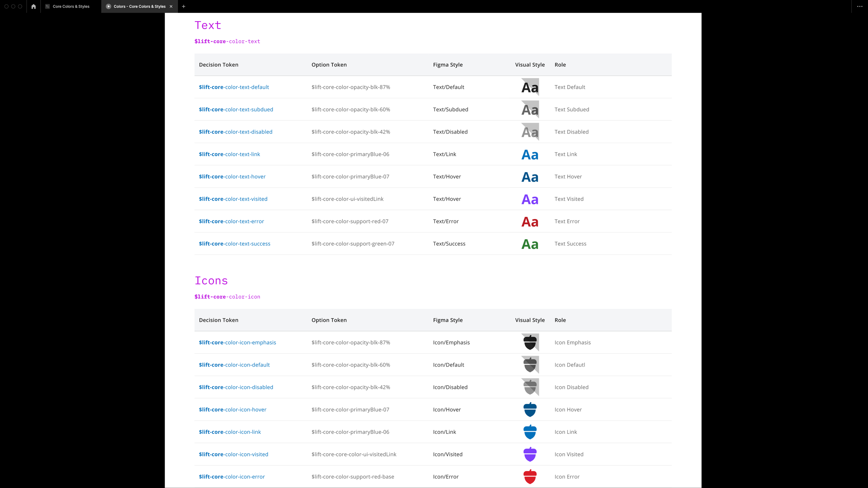Click the Figma home icon
Viewport: 868px width, 488px height.
pyautogui.click(x=33, y=6)
